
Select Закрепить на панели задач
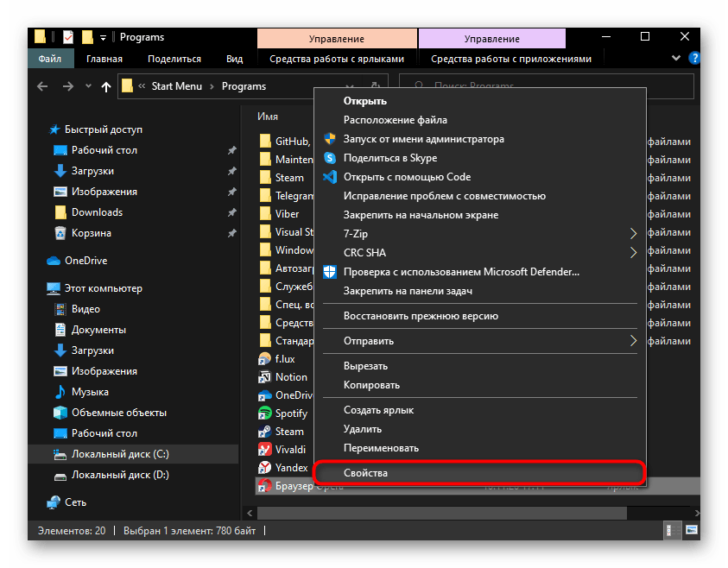pos(480,291)
